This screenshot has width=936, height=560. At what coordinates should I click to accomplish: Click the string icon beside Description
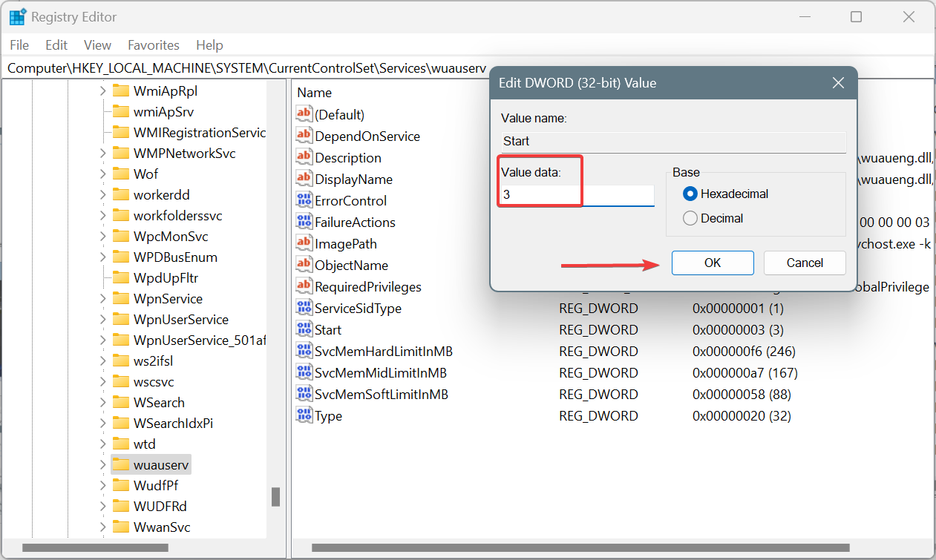pyautogui.click(x=304, y=157)
